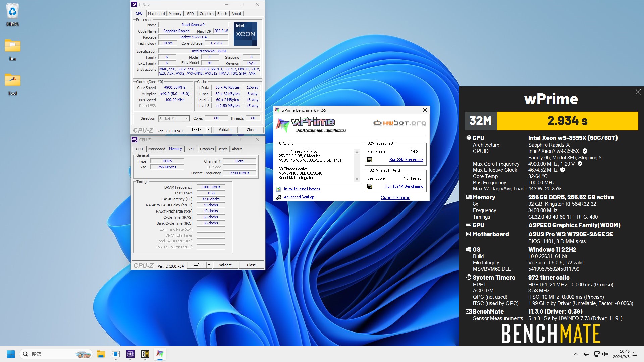The image size is (644, 362).
Task: Click the wPrime taskbar icon
Action: (160, 354)
